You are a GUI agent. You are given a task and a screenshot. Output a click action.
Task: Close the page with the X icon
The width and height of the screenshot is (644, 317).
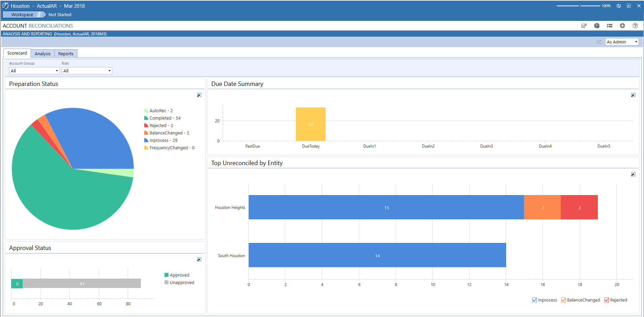pyautogui.click(x=639, y=6)
